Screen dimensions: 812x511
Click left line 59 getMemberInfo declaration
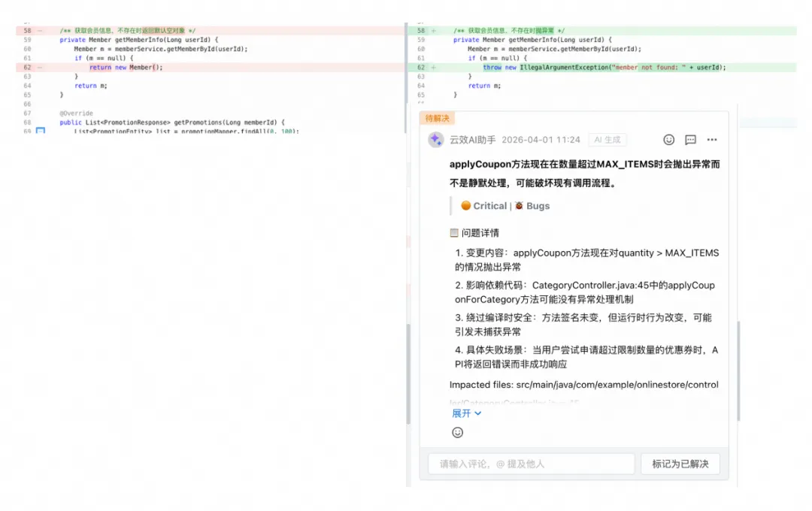point(139,40)
